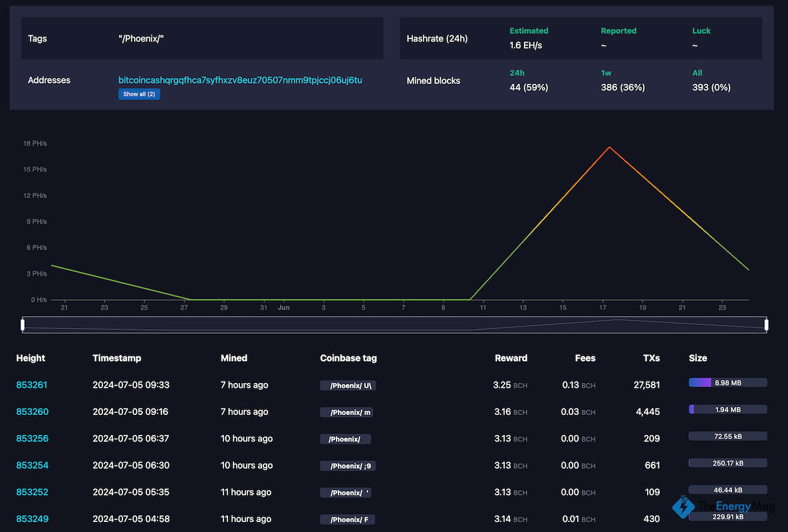Open block height 853260
This screenshot has height=532, width=788.
pyautogui.click(x=32, y=412)
